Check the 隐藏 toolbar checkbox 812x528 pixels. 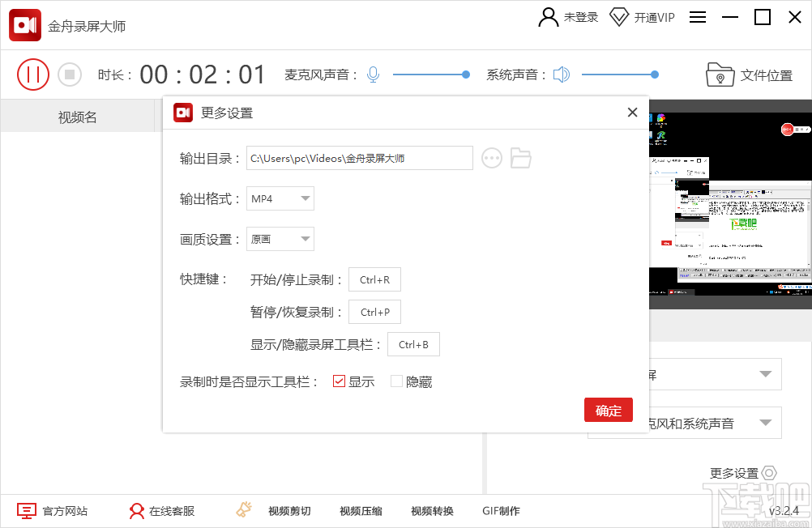pos(397,381)
